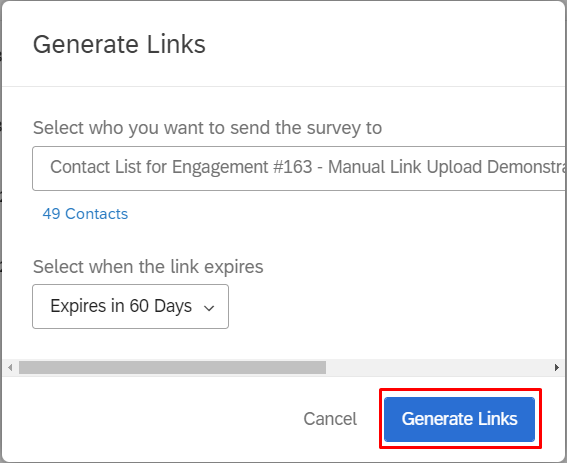Click the Generate Links dialog heading
Viewport: 567px width, 463px height.
point(119,44)
